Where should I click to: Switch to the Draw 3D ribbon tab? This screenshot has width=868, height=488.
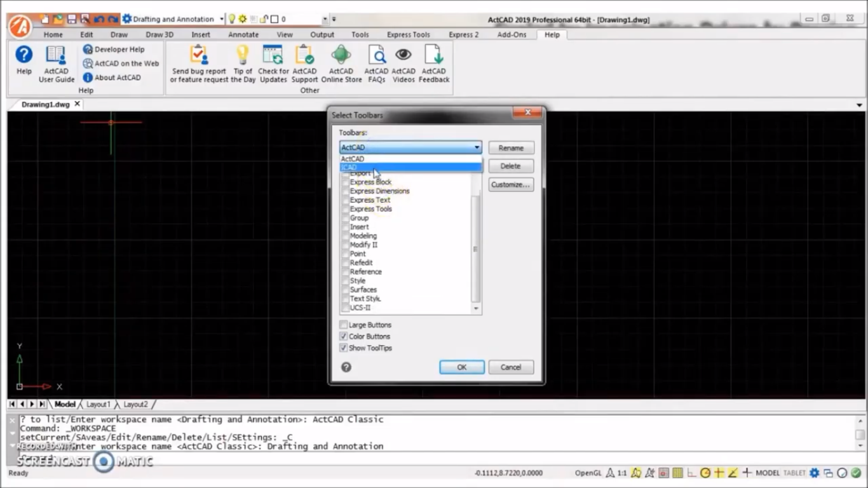click(x=159, y=34)
